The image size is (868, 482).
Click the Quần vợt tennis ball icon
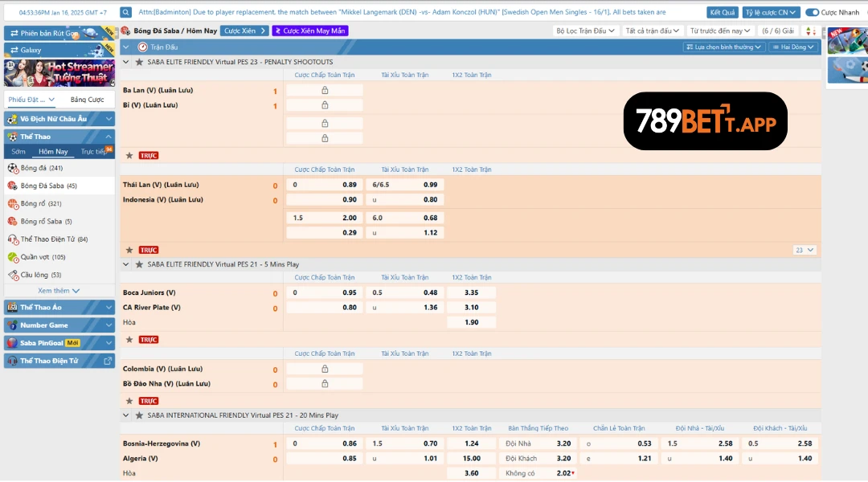pyautogui.click(x=13, y=257)
